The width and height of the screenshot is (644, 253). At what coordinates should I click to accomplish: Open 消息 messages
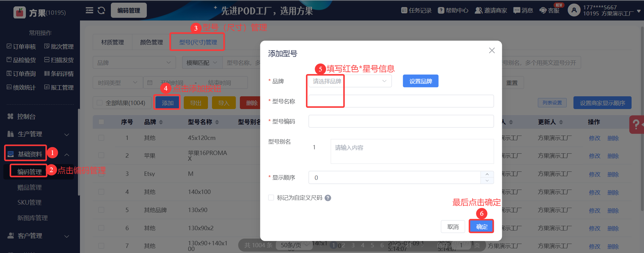(523, 10)
